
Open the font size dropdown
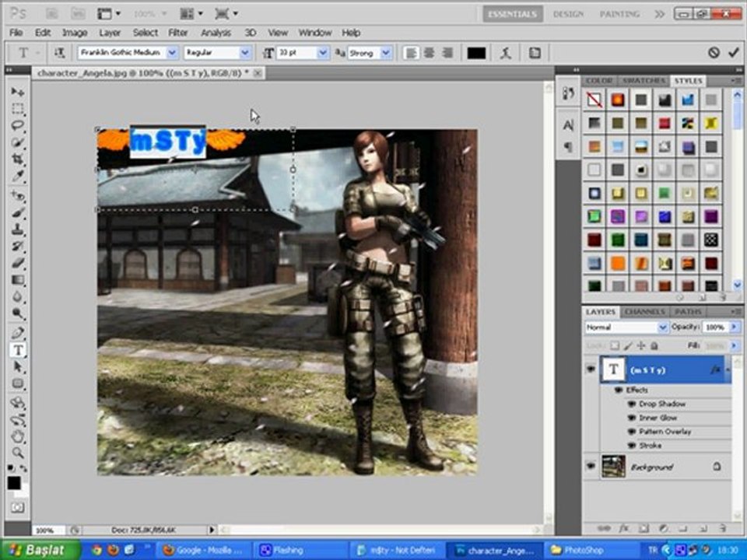click(x=322, y=53)
